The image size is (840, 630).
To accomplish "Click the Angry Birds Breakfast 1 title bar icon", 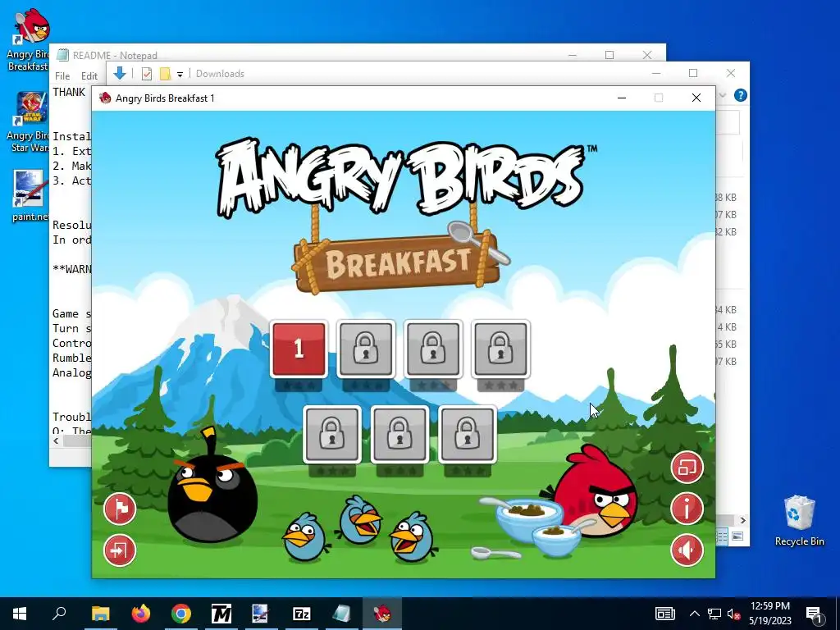I will pyautogui.click(x=106, y=98).
